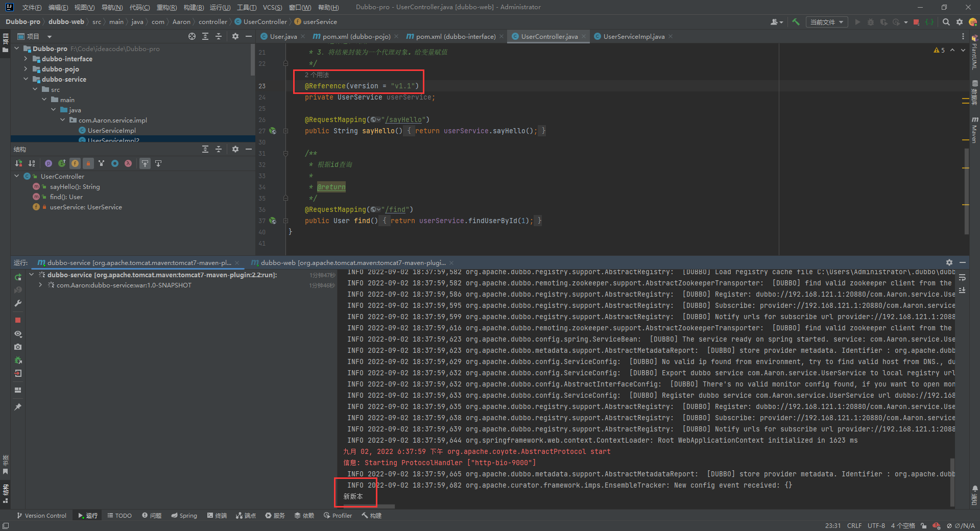This screenshot has height=531, width=980.
Task: Click the orange account avatar in the top toolbar
Action: tap(973, 22)
